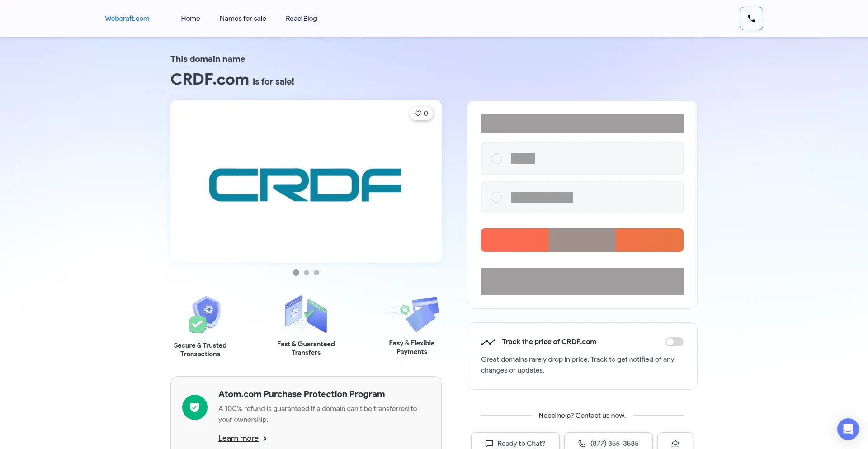Expand the Learn more chevron arrow
The width and height of the screenshot is (868, 449).
tap(265, 439)
